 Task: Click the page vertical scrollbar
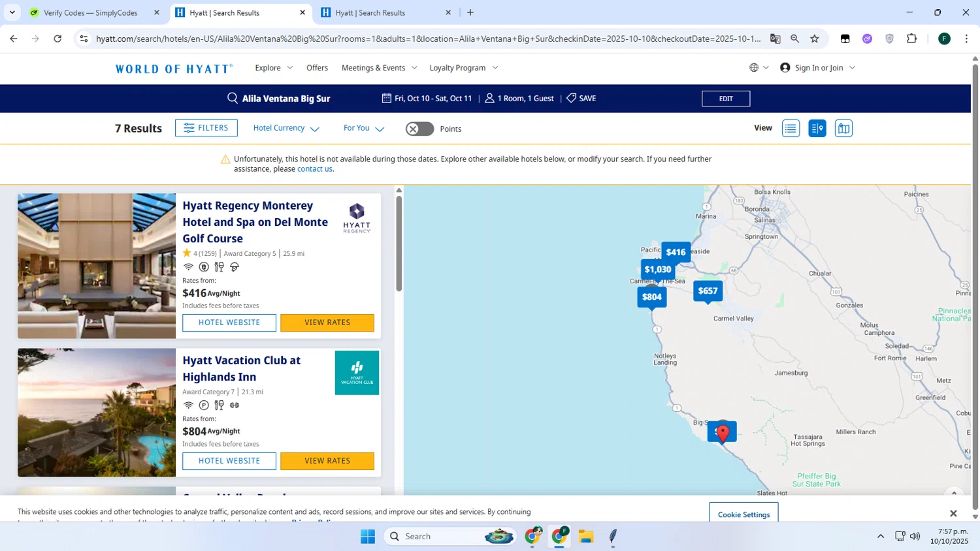[x=975, y=287]
